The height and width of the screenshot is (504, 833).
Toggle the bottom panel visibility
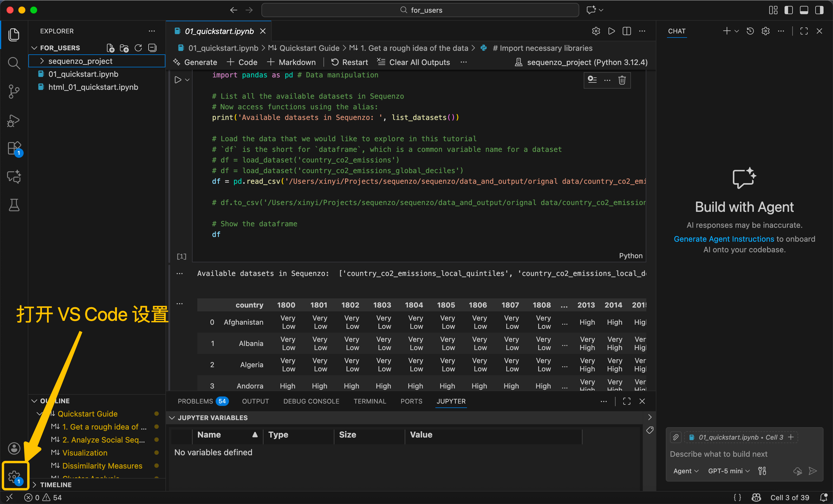[x=804, y=10]
